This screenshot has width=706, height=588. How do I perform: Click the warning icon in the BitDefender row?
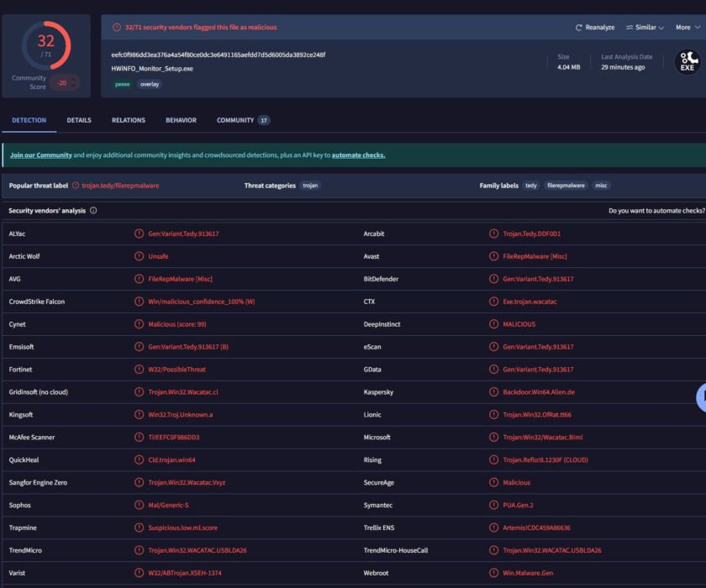coord(494,279)
